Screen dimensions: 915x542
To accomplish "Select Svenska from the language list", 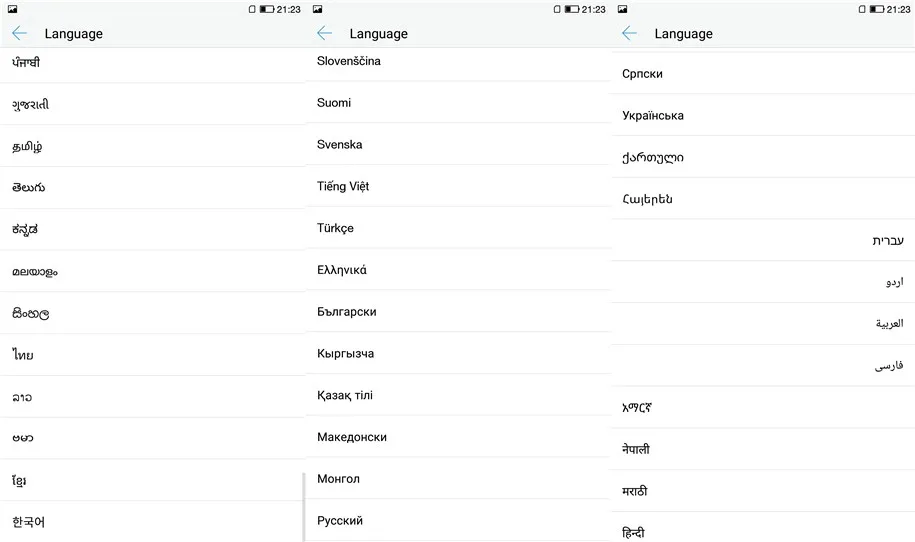I will click(458, 144).
